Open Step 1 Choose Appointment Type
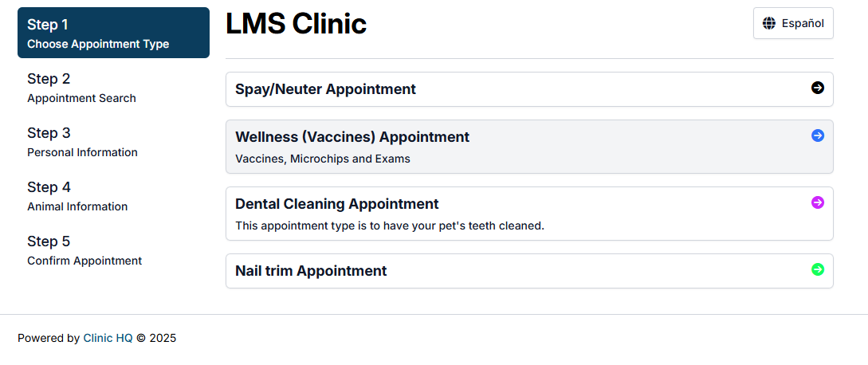The height and width of the screenshot is (365, 868). pyautogui.click(x=113, y=33)
